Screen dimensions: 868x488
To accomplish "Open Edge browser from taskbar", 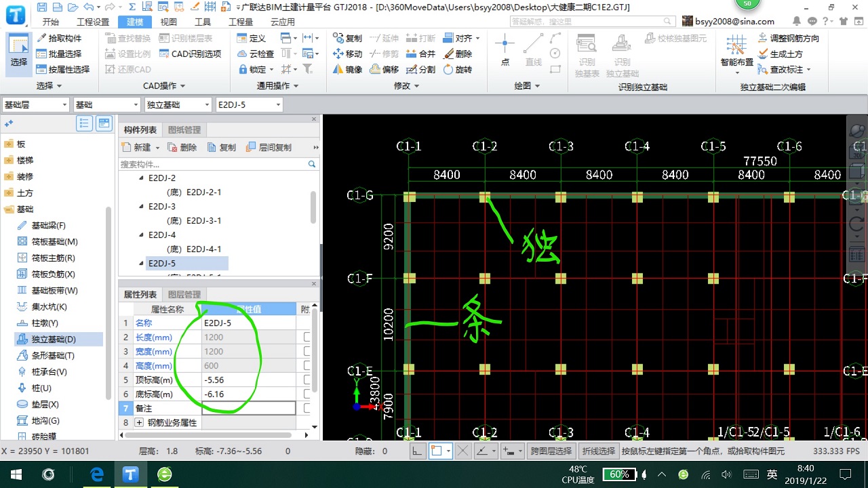I will (97, 474).
